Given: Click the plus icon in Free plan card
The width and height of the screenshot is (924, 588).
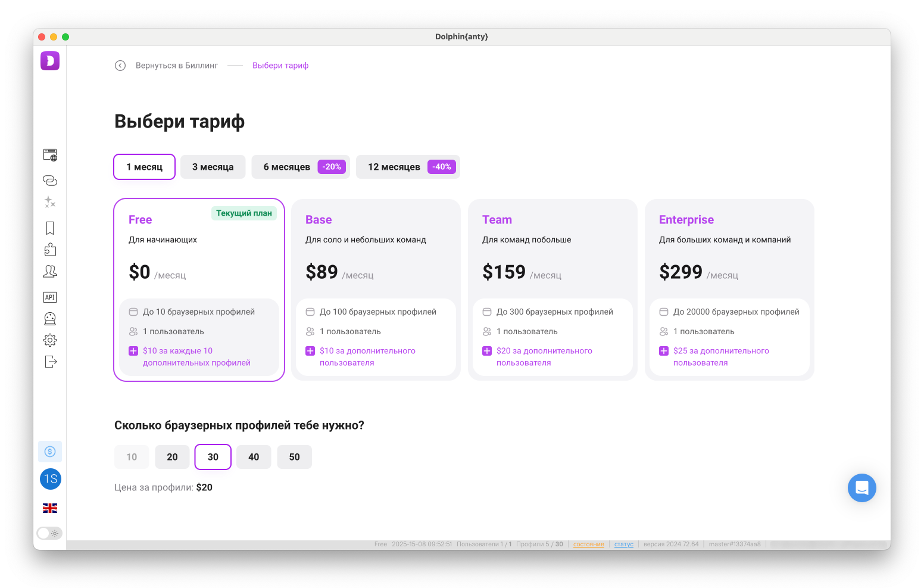Looking at the screenshot, I should 133,351.
